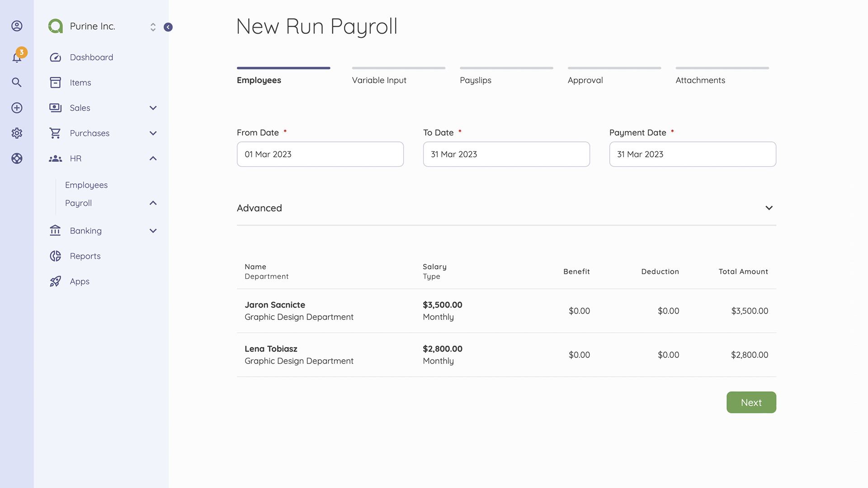Viewport: 868px width, 488px height.
Task: Switch to the Payslips step
Action: [476, 80]
